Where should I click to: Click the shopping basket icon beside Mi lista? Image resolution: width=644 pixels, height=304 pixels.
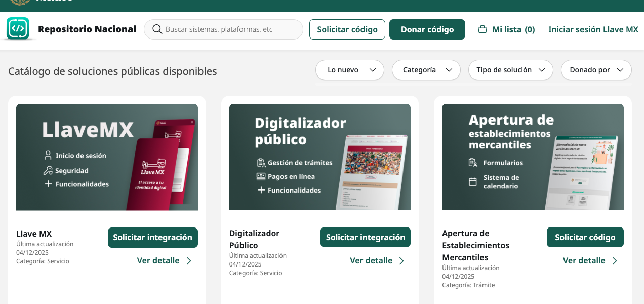[482, 29]
